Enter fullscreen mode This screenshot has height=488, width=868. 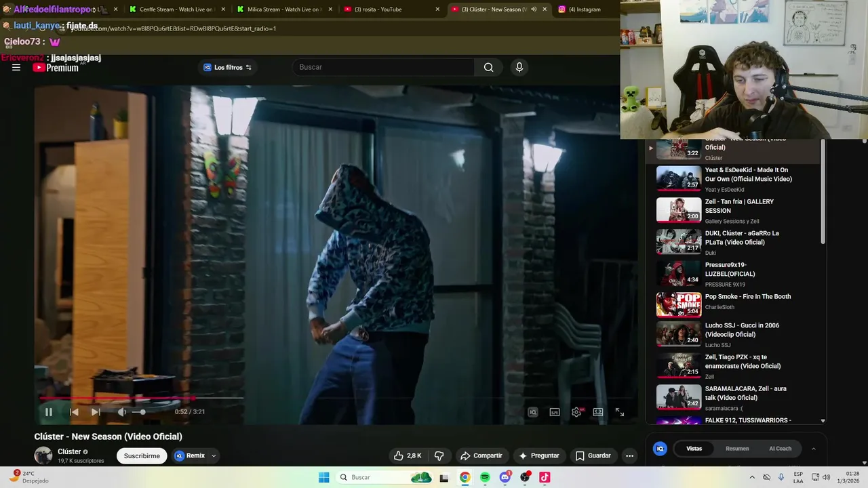(620, 412)
